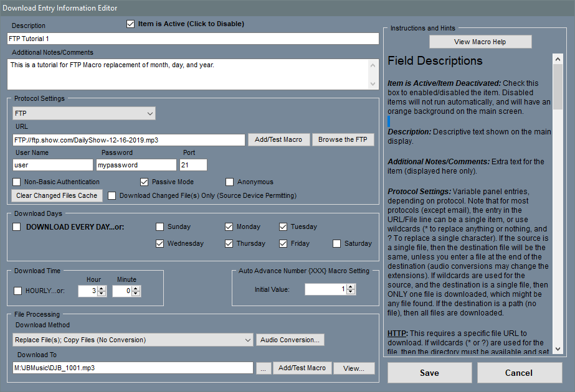Increase the Hour spinner value

102,288
